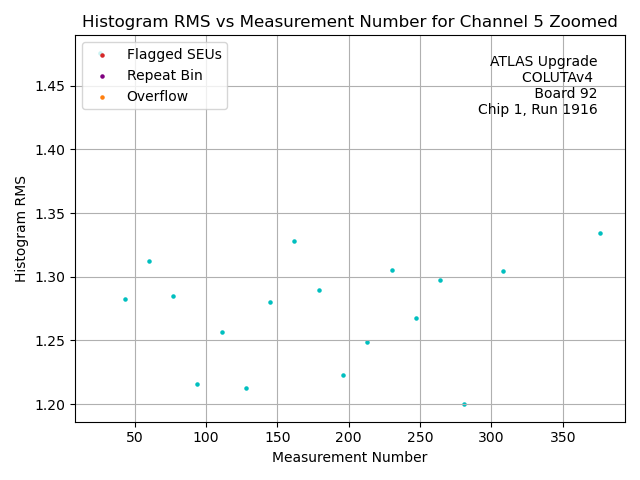Click the orange Overflow legend marker
The width and height of the screenshot is (640, 480).
point(101,97)
